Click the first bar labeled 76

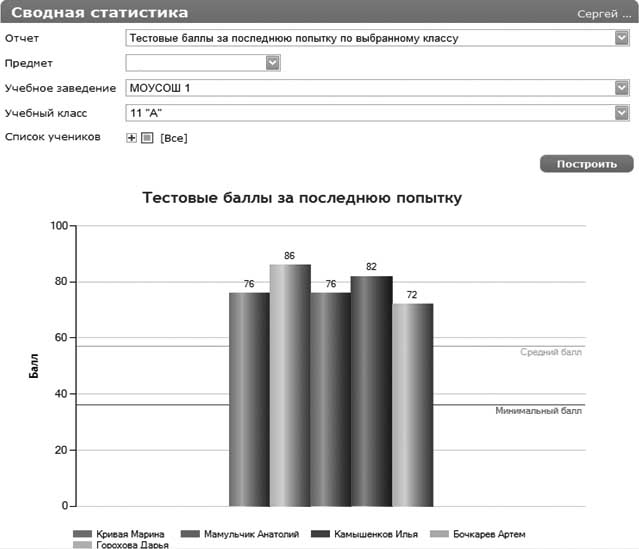[x=249, y=399]
